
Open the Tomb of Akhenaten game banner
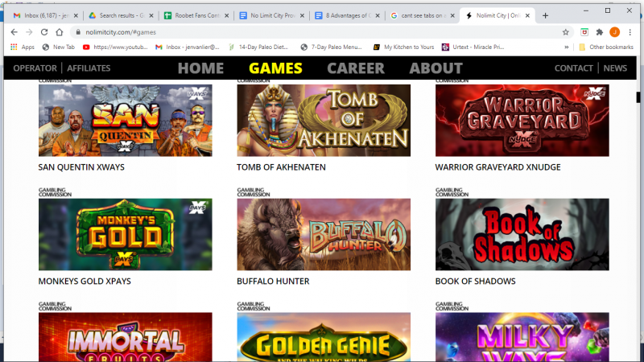point(324,120)
